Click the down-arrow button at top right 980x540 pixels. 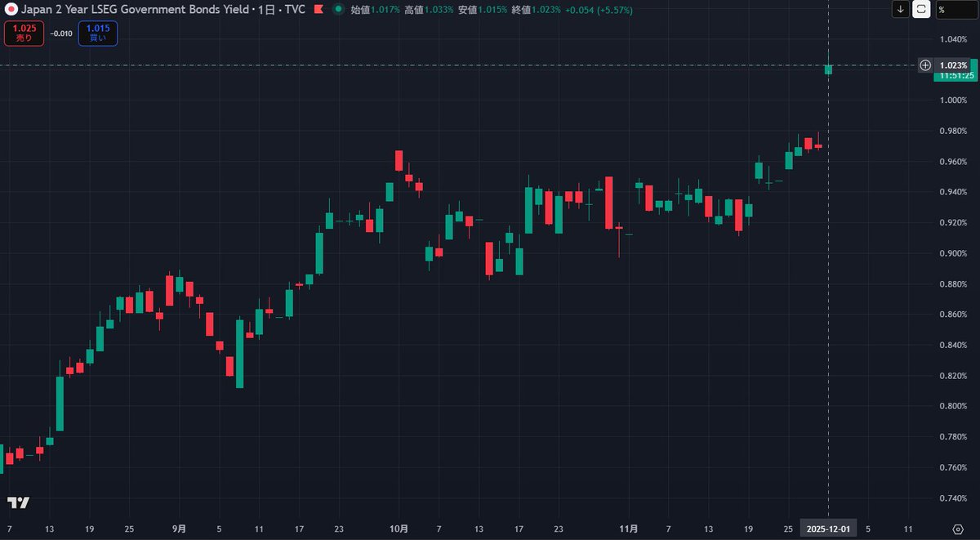tap(900, 9)
